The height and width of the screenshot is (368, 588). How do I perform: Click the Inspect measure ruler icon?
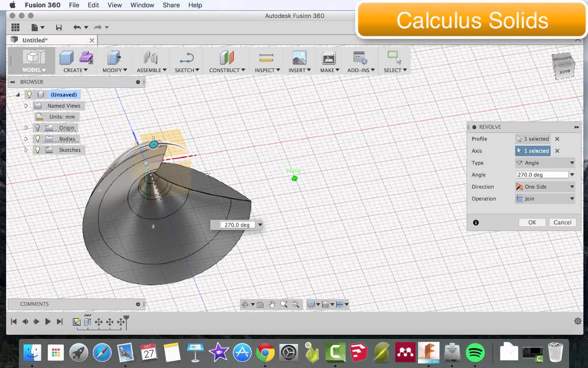coord(266,58)
